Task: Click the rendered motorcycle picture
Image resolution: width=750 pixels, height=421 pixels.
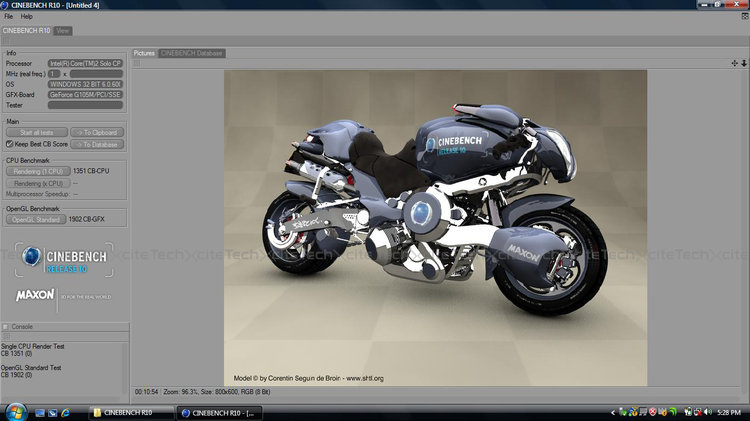Action: (435, 228)
